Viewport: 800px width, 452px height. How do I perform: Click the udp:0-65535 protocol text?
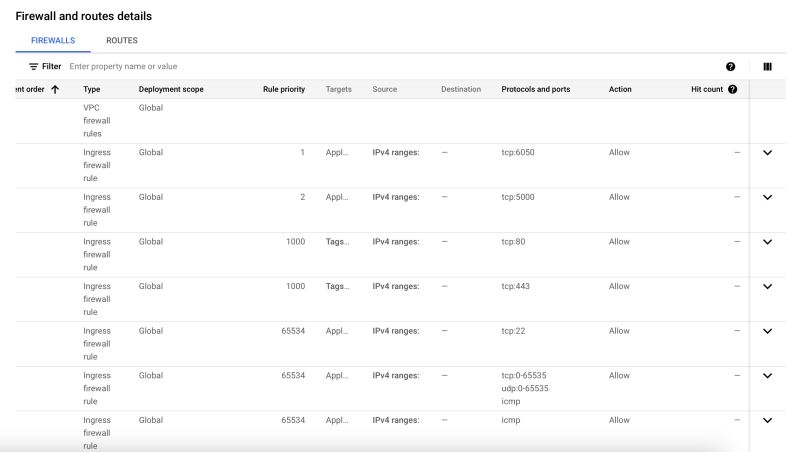(525, 388)
